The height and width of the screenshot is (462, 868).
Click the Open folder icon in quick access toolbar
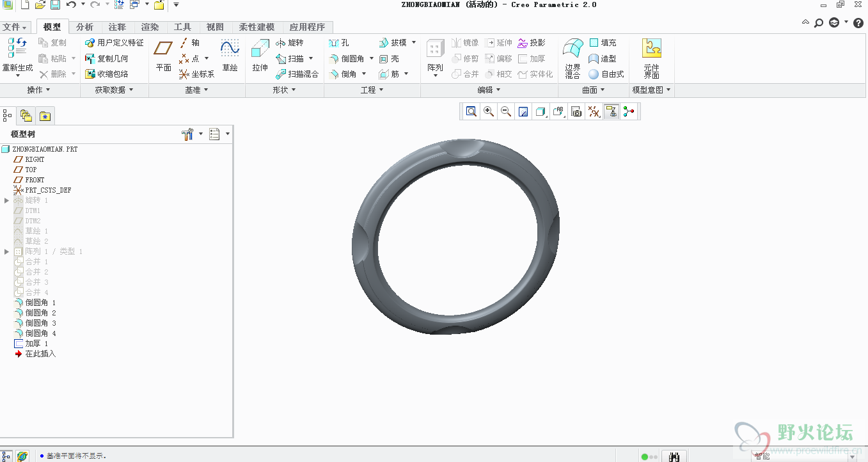(x=40, y=5)
